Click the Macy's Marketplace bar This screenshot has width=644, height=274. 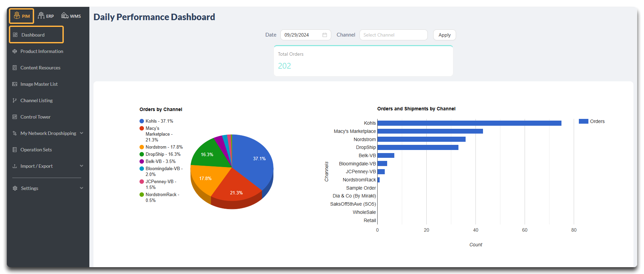click(430, 131)
